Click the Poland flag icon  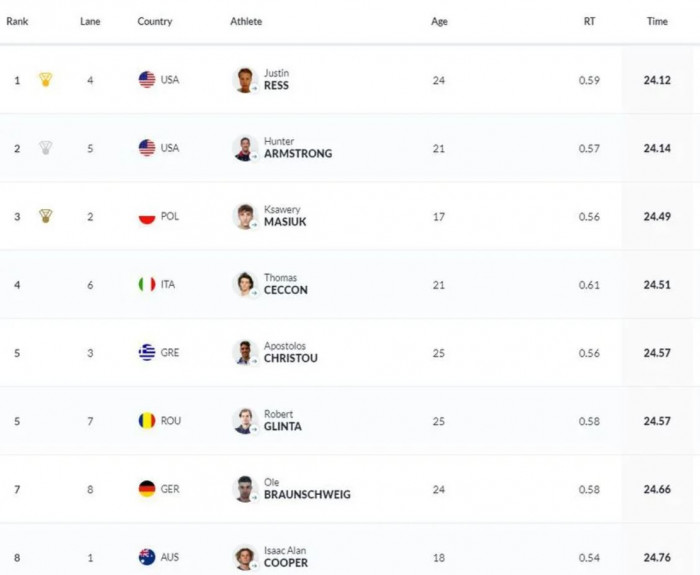[x=147, y=216]
